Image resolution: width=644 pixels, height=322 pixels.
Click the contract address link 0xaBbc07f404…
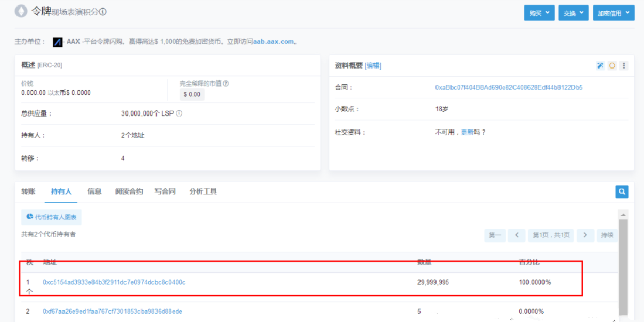click(508, 87)
